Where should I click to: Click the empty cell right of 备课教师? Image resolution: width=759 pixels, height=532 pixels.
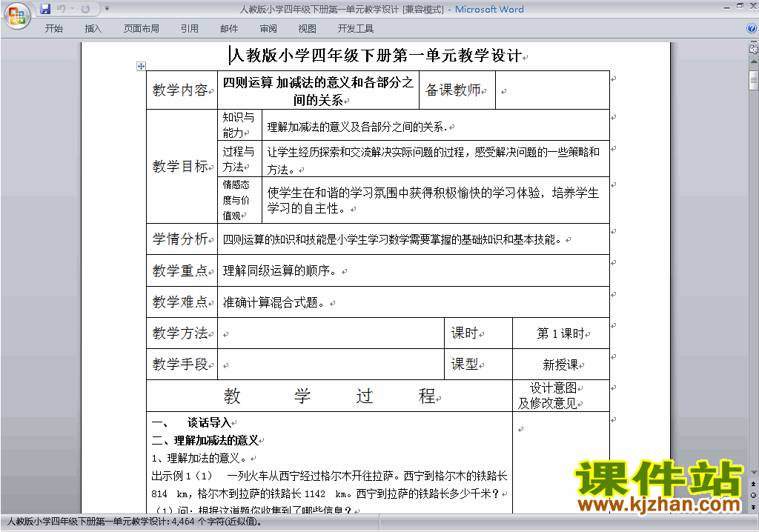point(552,90)
